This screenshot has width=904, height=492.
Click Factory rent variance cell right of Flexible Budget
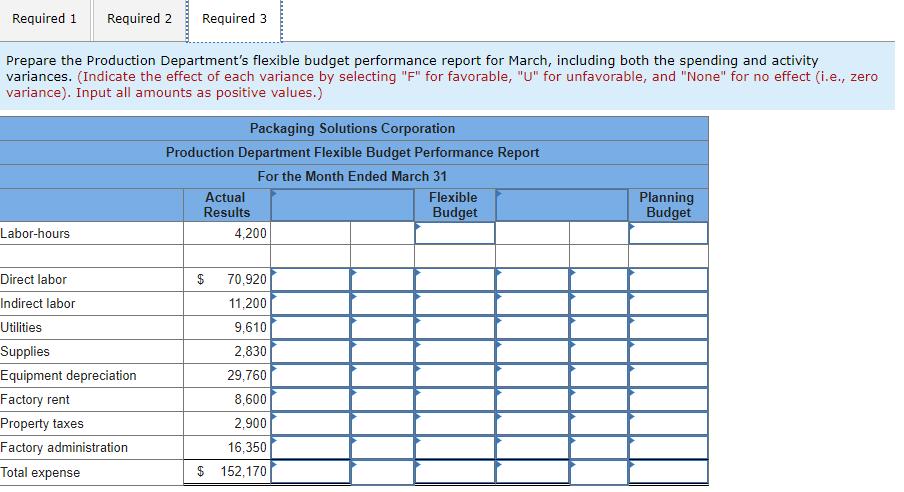click(532, 400)
